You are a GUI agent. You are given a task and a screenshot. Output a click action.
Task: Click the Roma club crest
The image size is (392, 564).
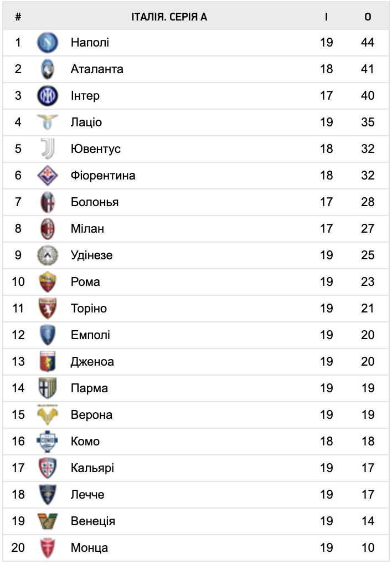click(x=48, y=281)
